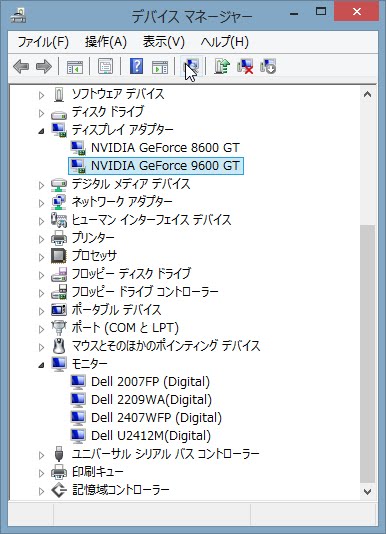Click the ディスプレイ アダプター category icon

point(59,130)
